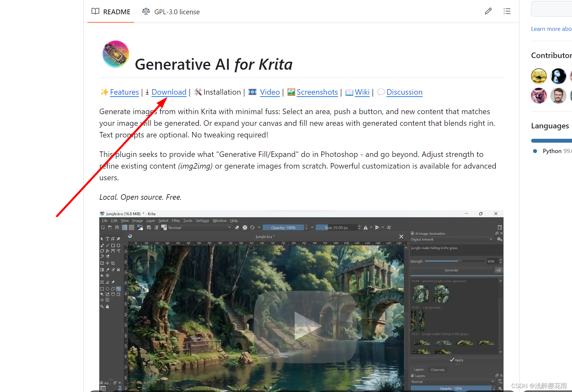Close the jungle.kra document tab
The image size is (572, 392).
click(401, 236)
